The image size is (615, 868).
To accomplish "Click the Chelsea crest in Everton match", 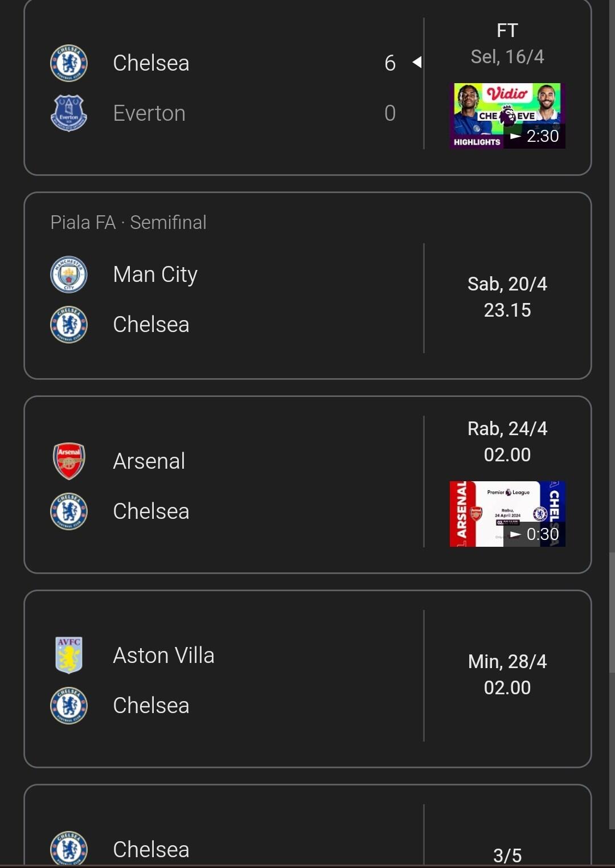I will (69, 63).
